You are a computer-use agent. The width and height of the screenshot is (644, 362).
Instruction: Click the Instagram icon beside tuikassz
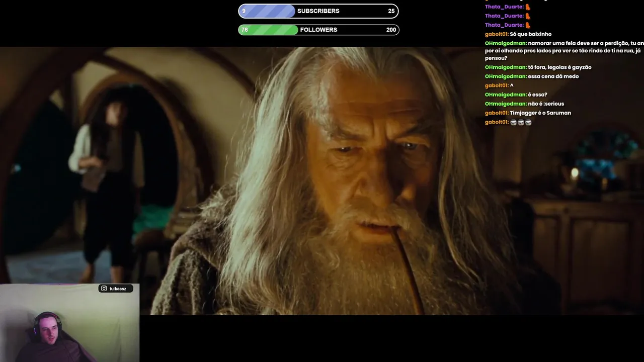104,289
